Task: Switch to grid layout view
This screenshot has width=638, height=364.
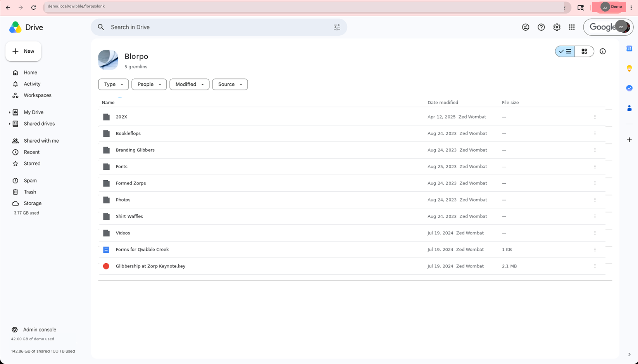Action: tap(584, 51)
